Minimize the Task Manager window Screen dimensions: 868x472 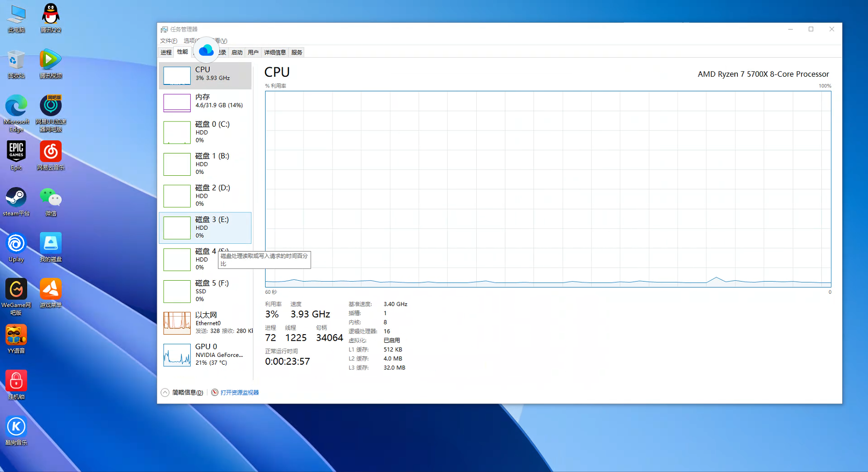coord(790,29)
